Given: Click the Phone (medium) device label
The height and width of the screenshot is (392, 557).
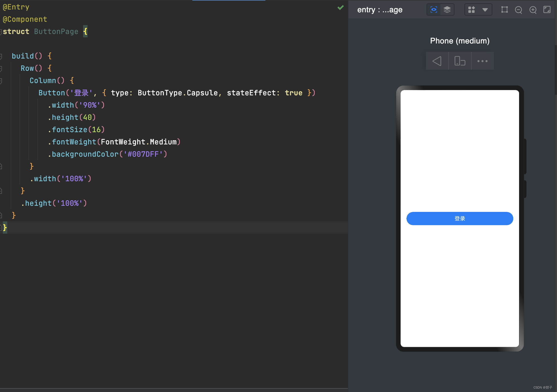Looking at the screenshot, I should coord(460,41).
